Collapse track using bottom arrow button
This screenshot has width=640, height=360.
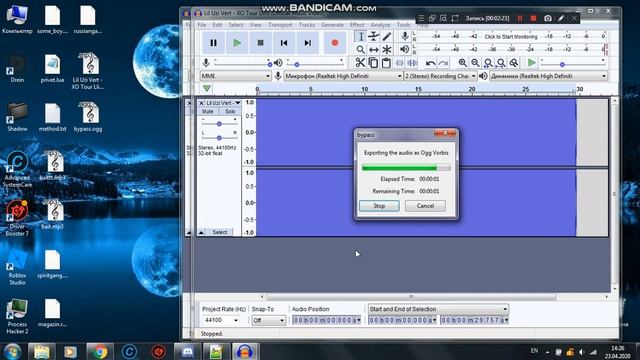201,232
